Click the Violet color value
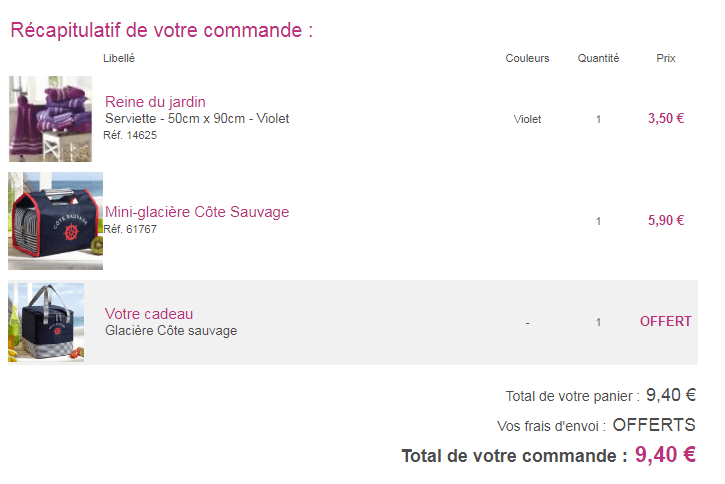This screenshot has height=484, width=725. [527, 119]
